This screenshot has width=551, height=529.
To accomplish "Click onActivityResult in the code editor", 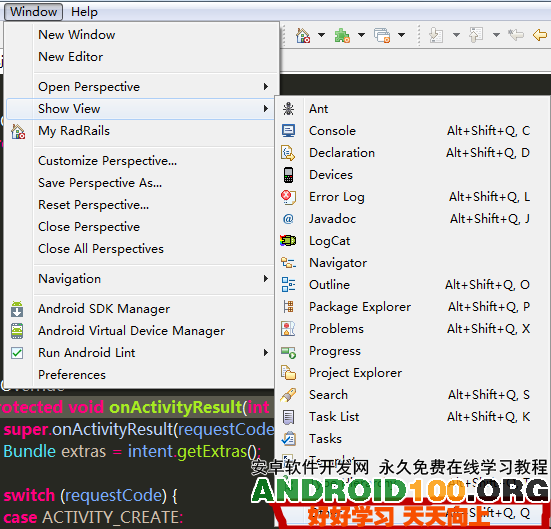I will (176, 407).
